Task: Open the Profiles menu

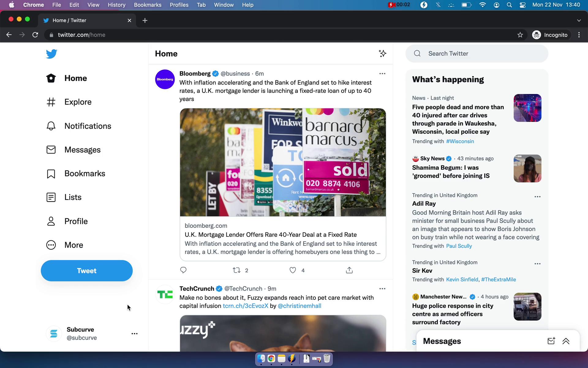Action: pos(179,5)
